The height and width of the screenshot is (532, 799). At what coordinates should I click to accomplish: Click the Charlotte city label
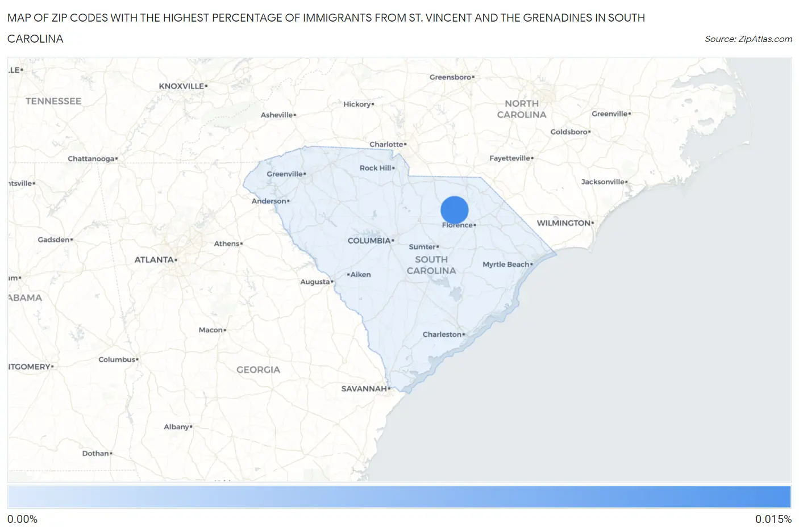click(386, 145)
